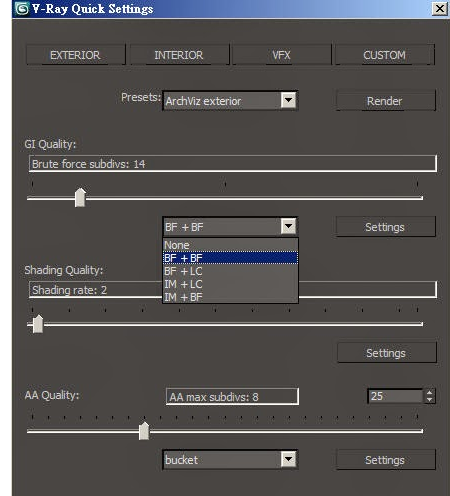Click the Shading Quality slider handle
The width and height of the screenshot is (450, 496).
coord(38,324)
